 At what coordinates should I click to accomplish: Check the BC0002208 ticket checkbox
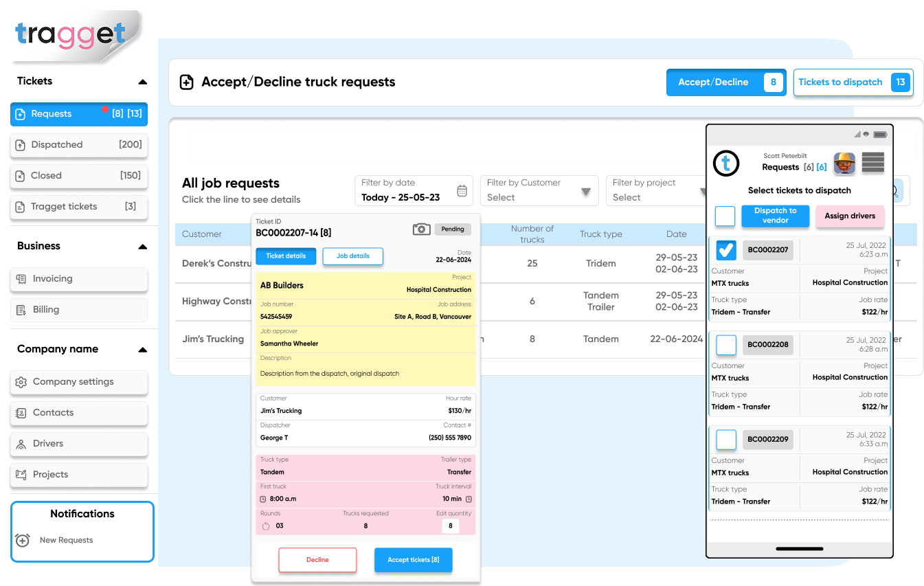[x=726, y=344]
